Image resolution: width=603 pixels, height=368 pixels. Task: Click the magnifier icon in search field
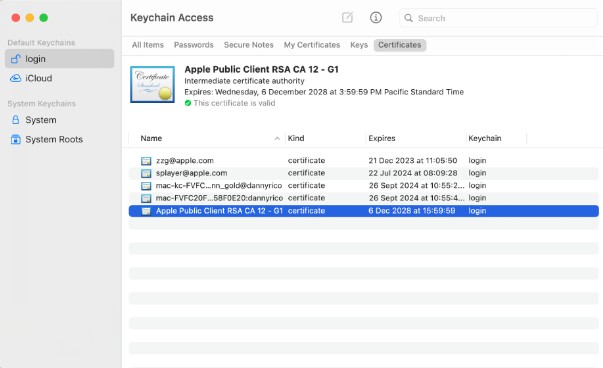tap(408, 18)
